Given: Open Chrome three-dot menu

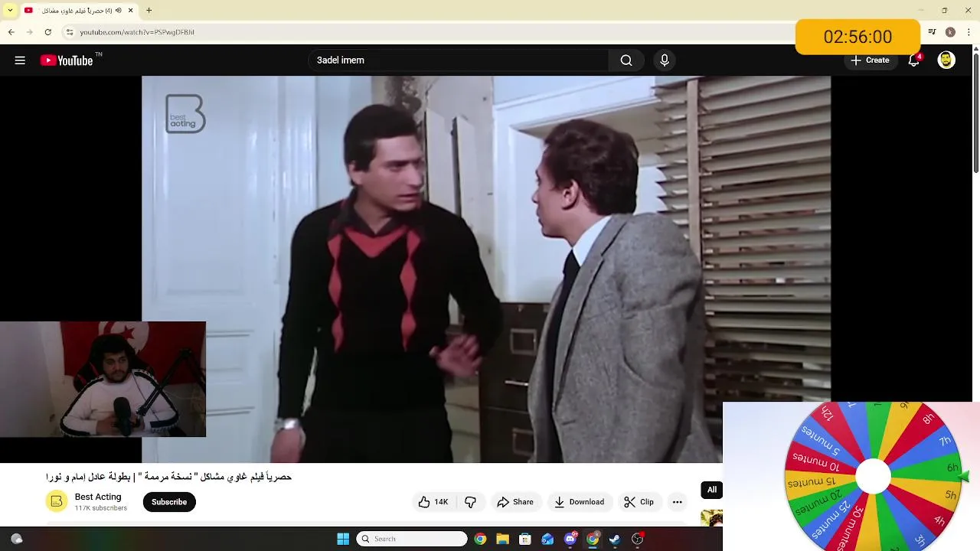Looking at the screenshot, I should pyautogui.click(x=968, y=32).
